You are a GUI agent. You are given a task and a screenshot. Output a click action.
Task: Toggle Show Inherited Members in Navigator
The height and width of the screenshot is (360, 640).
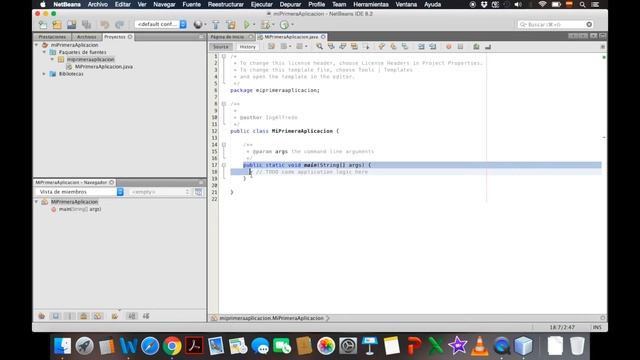[x=42, y=316]
